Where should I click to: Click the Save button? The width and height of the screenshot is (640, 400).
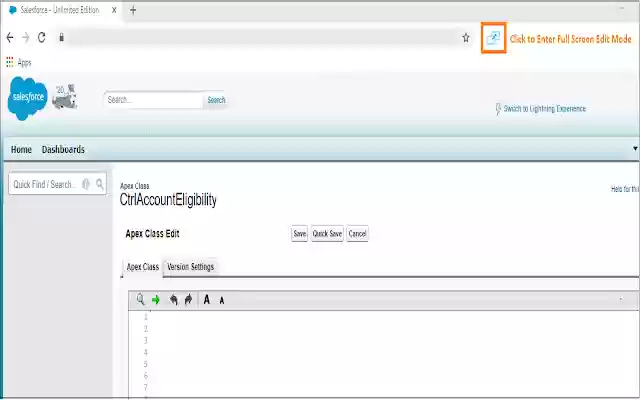[x=300, y=234]
